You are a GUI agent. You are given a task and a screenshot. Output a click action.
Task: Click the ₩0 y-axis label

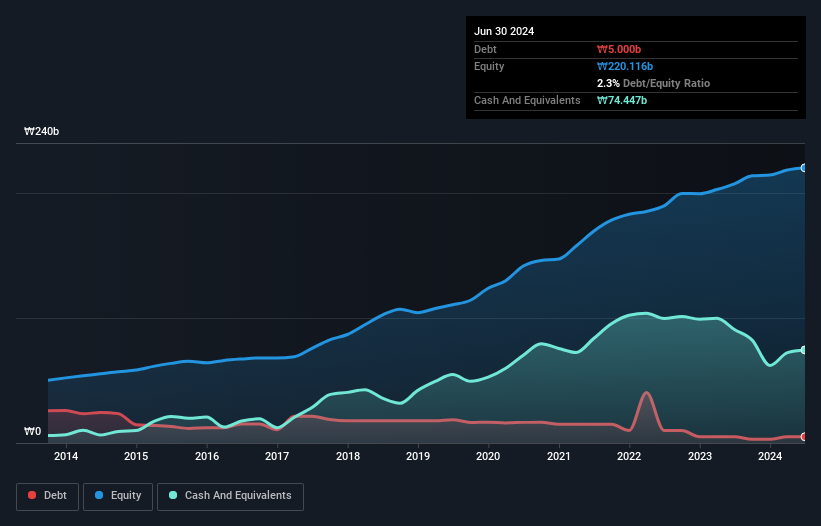[x=32, y=431]
